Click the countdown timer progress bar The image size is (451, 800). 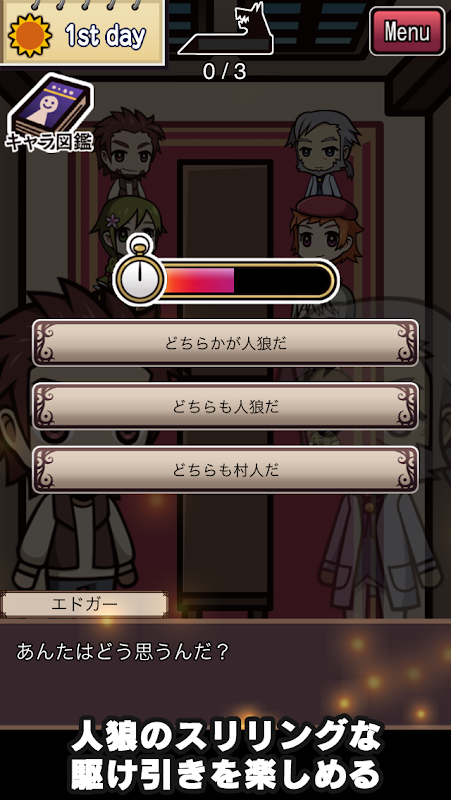[x=248, y=280]
